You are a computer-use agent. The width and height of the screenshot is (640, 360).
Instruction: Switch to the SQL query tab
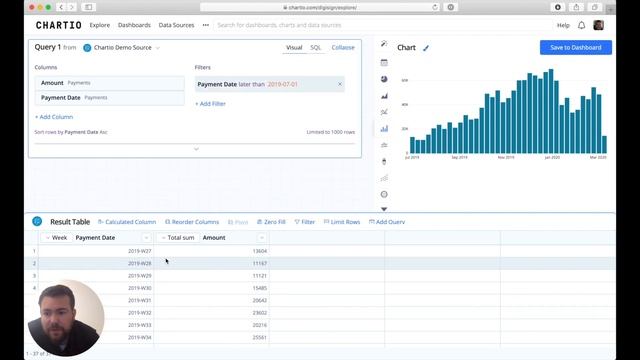pyautogui.click(x=316, y=47)
